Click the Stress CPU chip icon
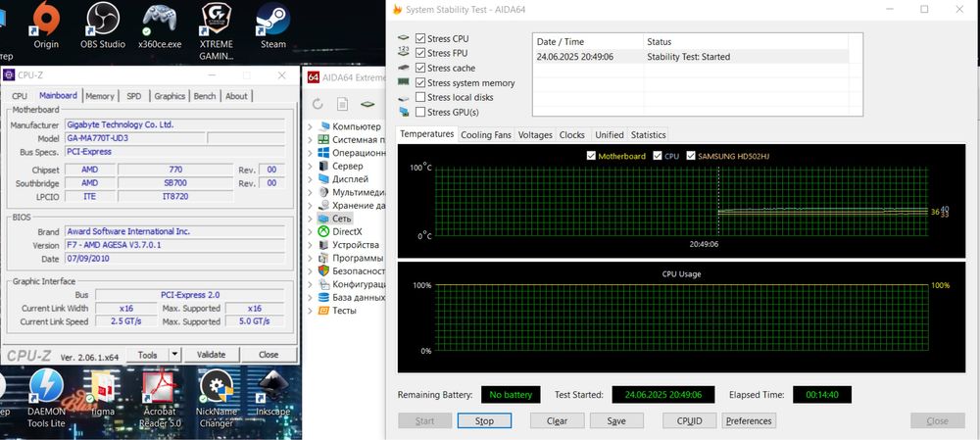 coord(404,38)
